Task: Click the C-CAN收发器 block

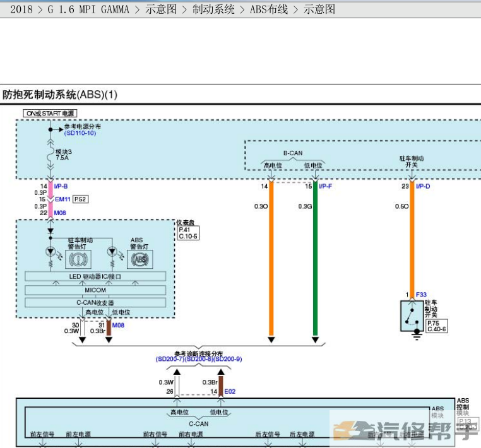Action: click(x=95, y=303)
